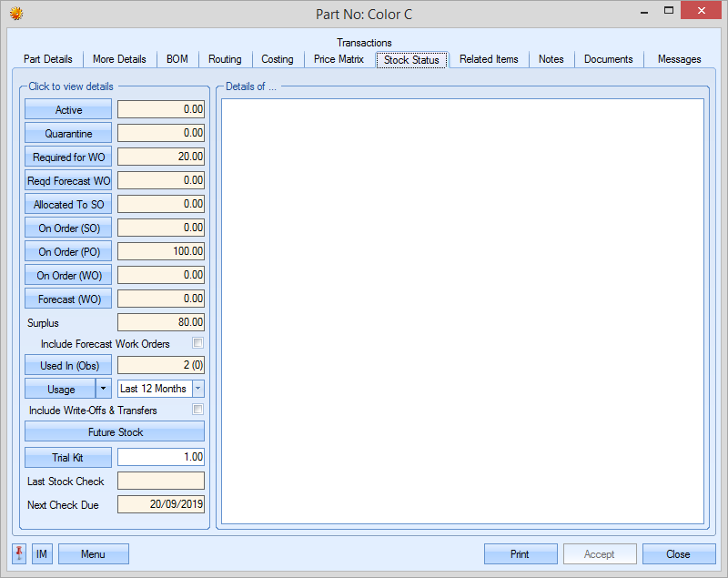
Task: Select the Documents tab
Action: [608, 59]
